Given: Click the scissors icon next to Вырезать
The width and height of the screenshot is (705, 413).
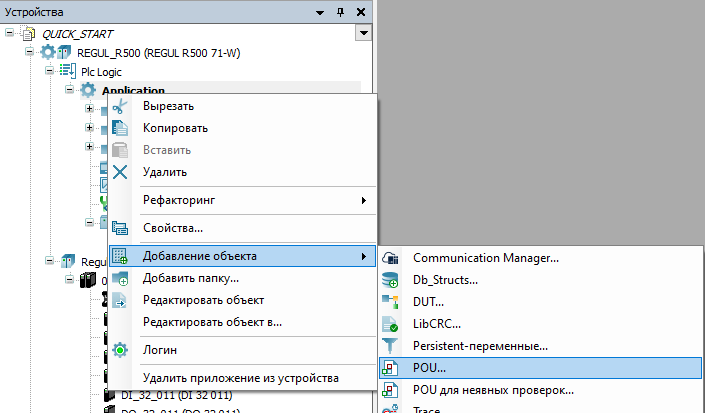Looking at the screenshot, I should pos(120,106).
